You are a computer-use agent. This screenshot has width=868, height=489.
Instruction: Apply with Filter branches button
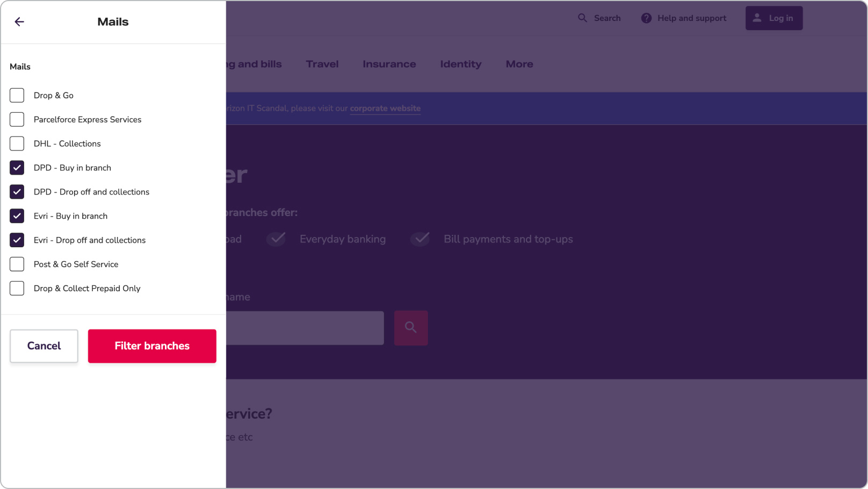point(152,346)
